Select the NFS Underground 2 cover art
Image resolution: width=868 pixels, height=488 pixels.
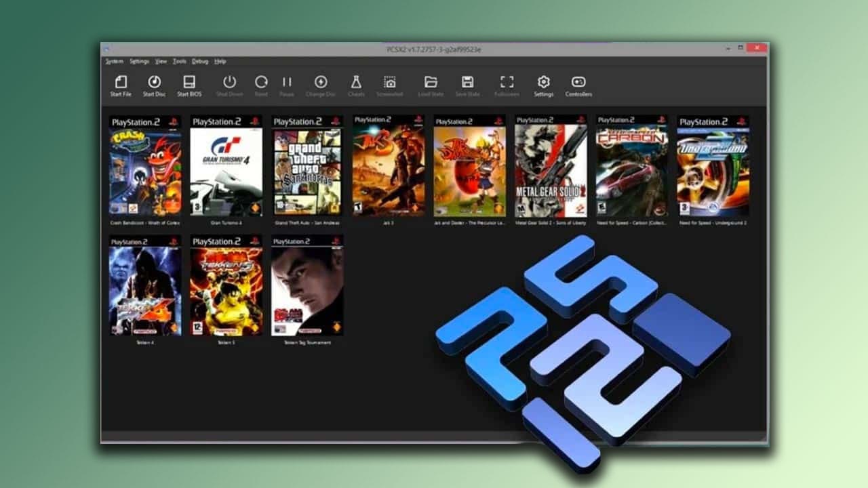(713, 166)
